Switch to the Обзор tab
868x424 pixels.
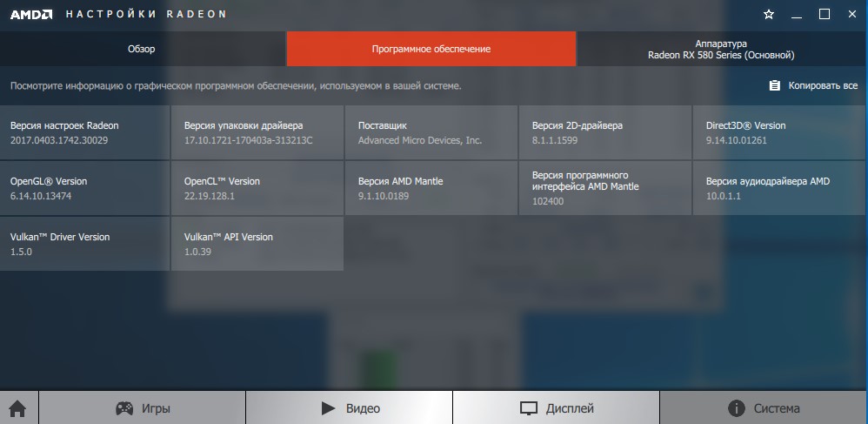[142, 49]
